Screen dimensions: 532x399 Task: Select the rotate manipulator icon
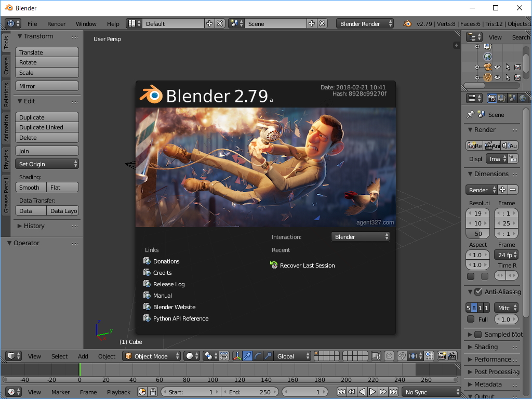pos(257,356)
